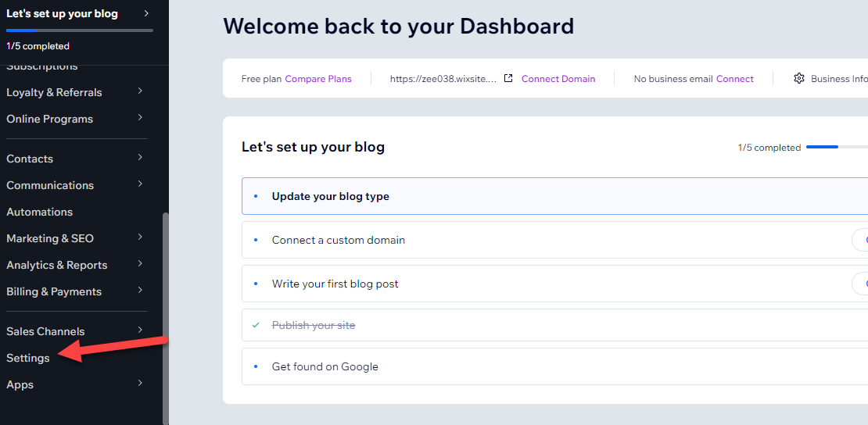The height and width of the screenshot is (425, 868).
Task: Click the completed Publish your site step
Action: tap(554, 325)
